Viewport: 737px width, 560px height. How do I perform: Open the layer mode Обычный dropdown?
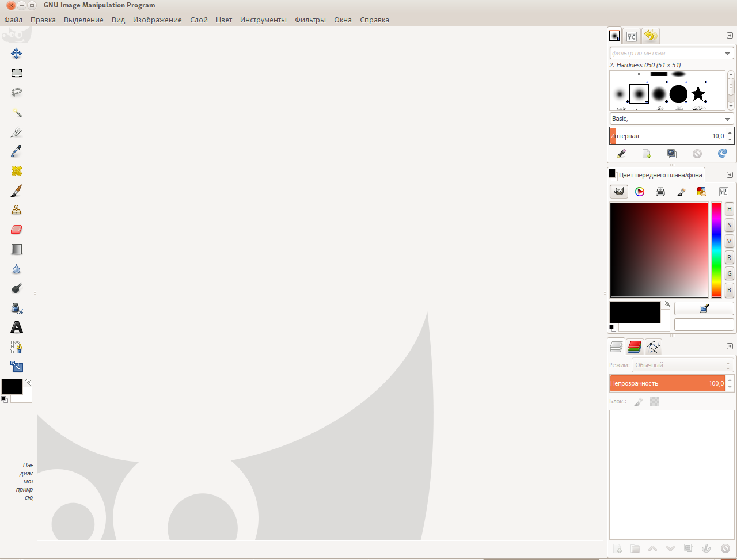683,365
